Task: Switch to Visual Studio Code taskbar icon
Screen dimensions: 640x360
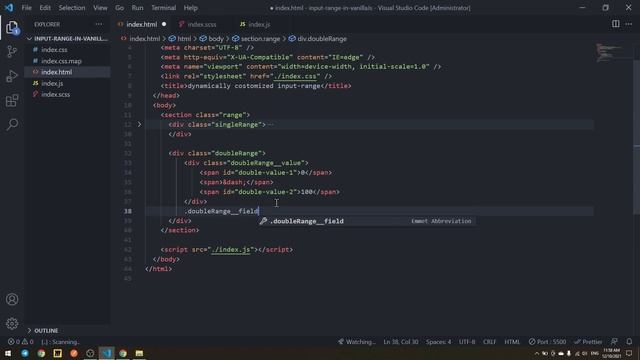Action: coord(107,353)
